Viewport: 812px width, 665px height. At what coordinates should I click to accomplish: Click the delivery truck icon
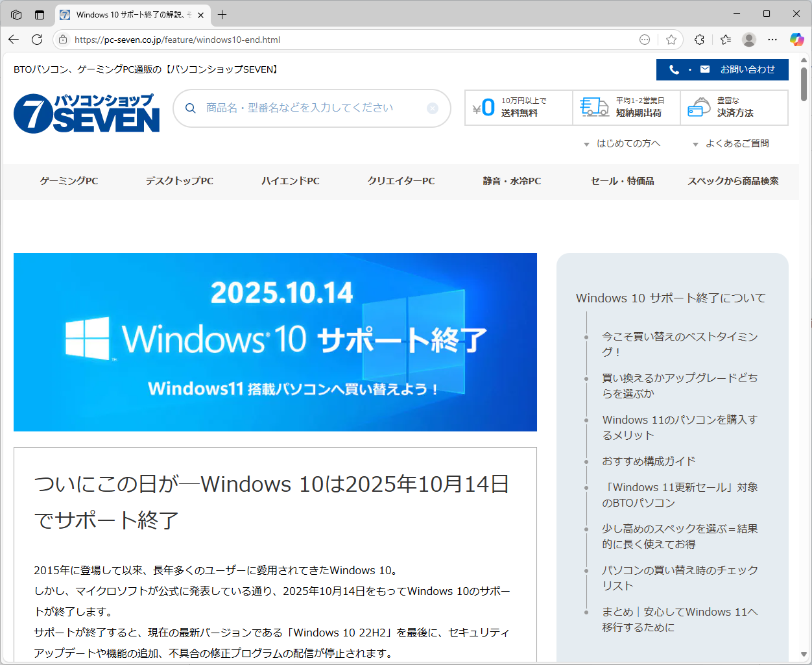coord(594,107)
